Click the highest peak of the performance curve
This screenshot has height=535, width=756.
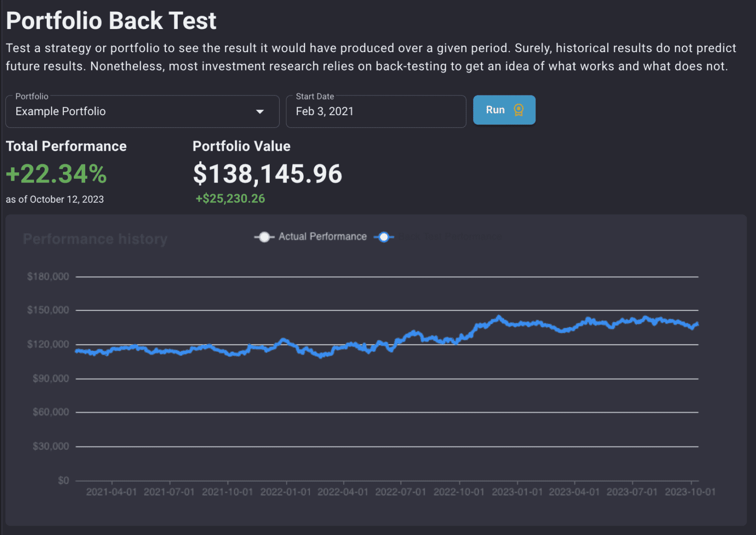coord(499,316)
